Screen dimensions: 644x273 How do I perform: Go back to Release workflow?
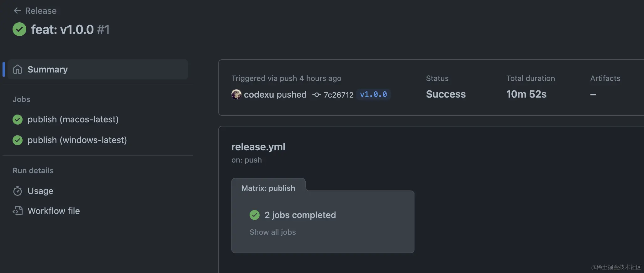pos(41,11)
